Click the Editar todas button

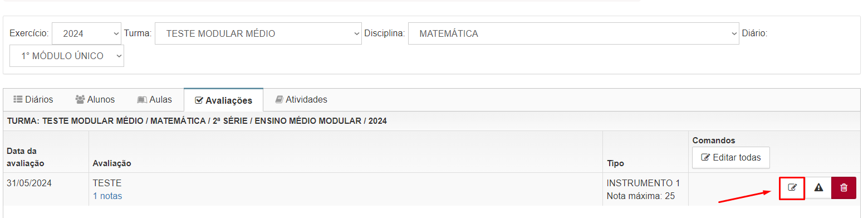tap(730, 158)
